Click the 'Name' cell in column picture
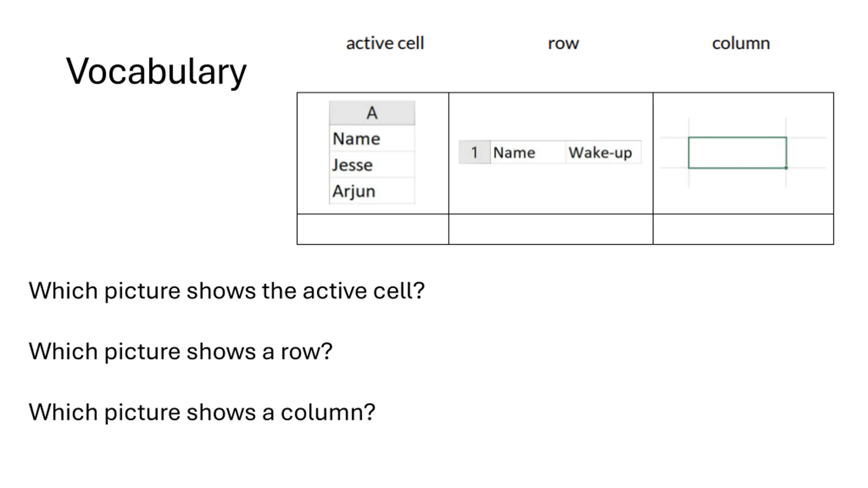Image resolution: width=868 pixels, height=488 pixels. pyautogui.click(x=372, y=139)
